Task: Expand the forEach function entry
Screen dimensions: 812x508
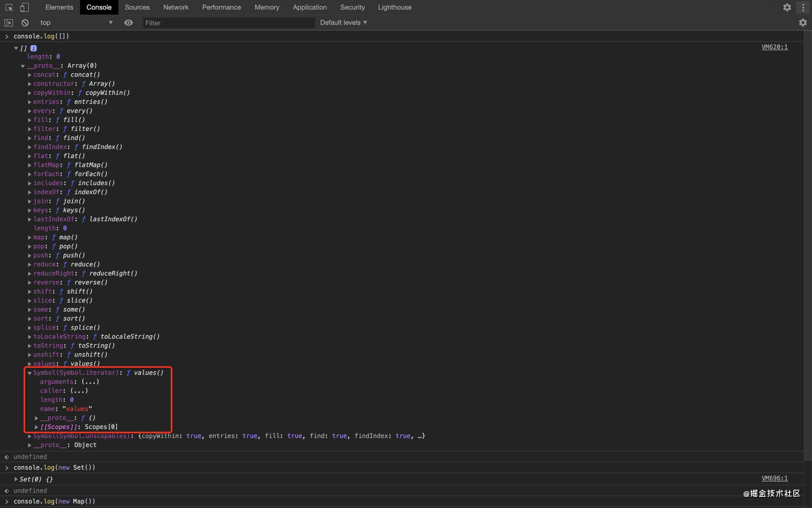Action: [30, 174]
